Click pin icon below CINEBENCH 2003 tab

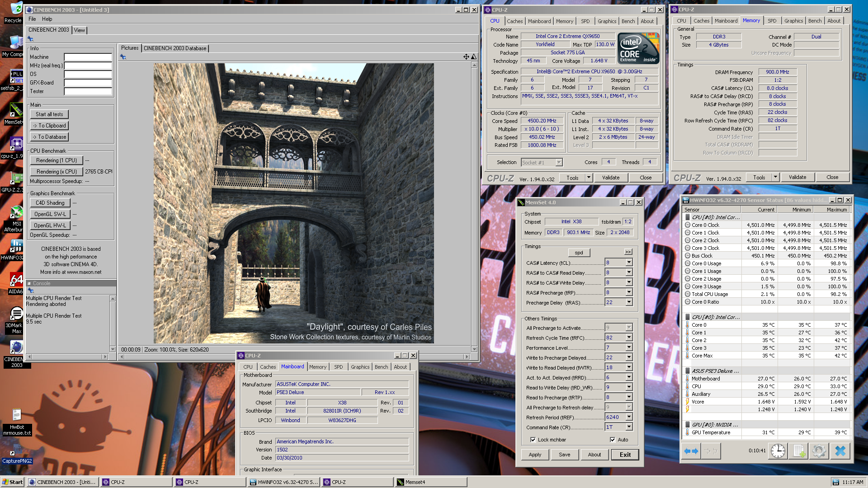[x=30, y=39]
